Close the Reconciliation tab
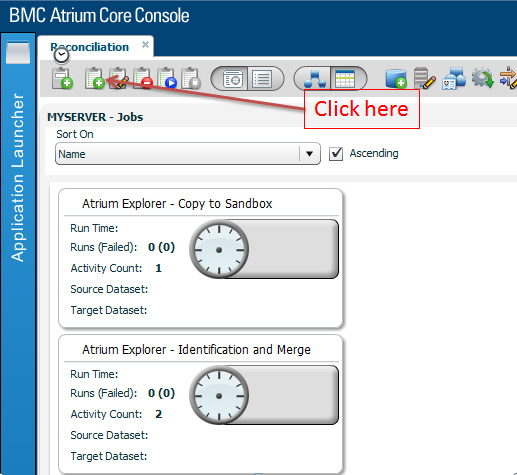The height and width of the screenshot is (475, 517). 145,45
